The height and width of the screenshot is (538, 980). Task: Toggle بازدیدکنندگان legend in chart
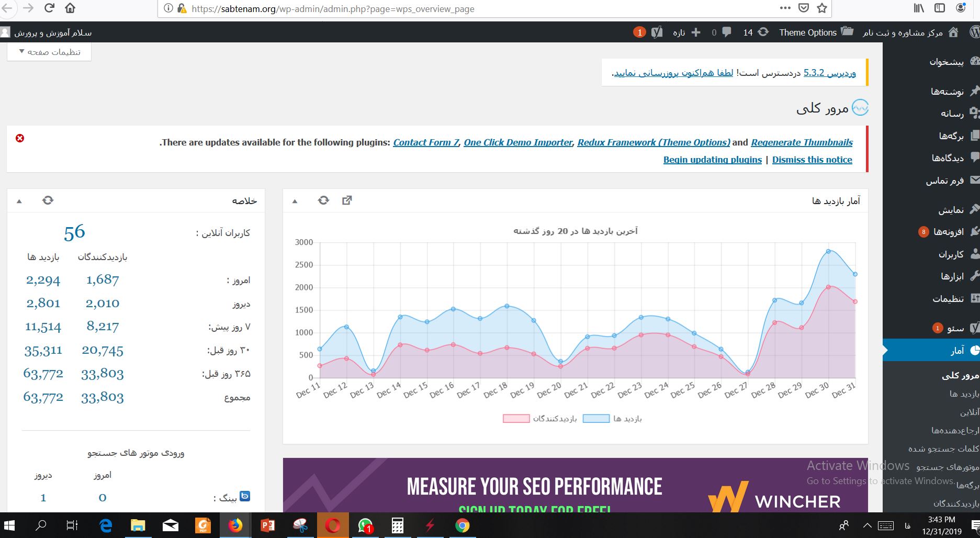coord(539,419)
